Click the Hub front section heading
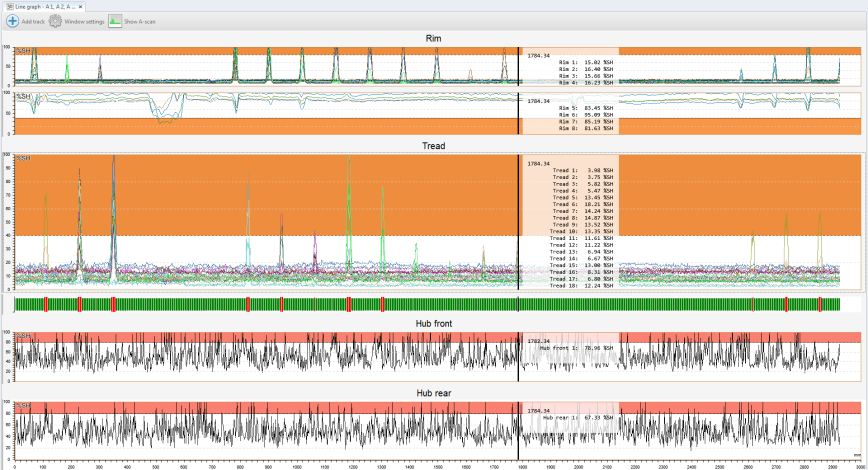Image resolution: width=868 pixels, height=470 pixels. coord(434,323)
